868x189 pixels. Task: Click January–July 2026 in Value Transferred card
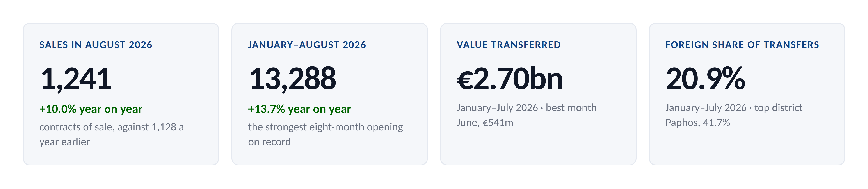(x=497, y=108)
